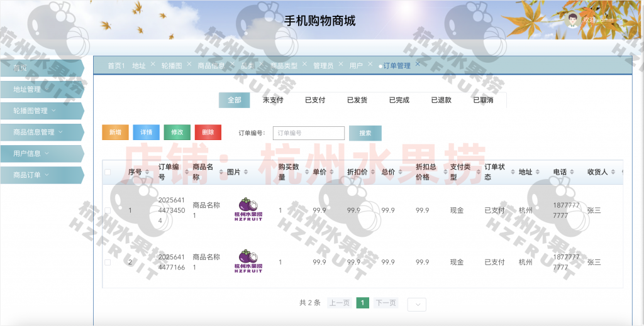Click the orange 新增 button
The height and width of the screenshot is (326, 644).
(116, 132)
